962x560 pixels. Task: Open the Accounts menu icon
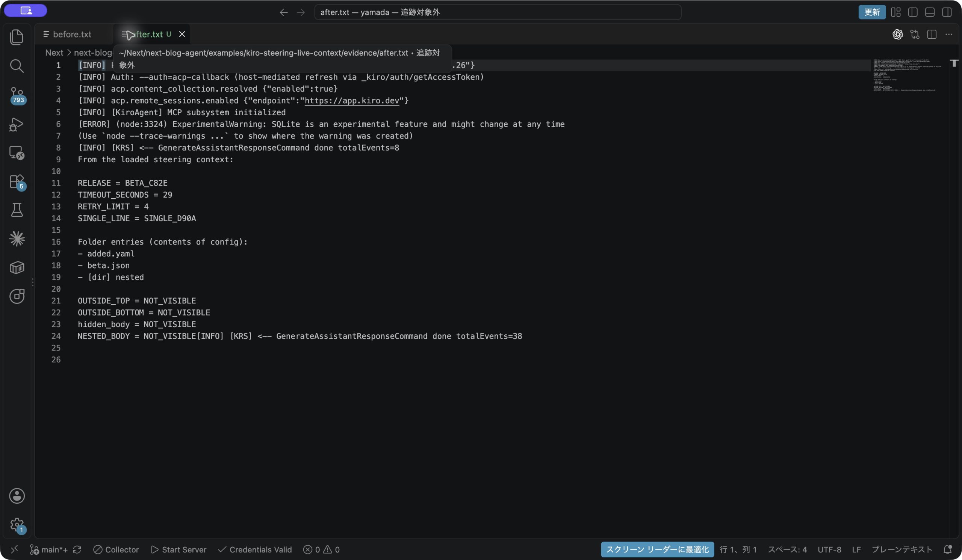click(x=17, y=496)
